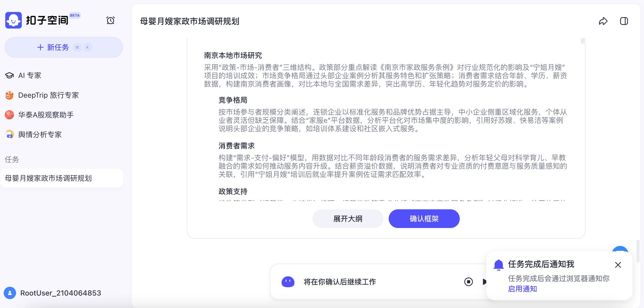Open the DeepTrip 旅行专家 expert
Viewport: 644px width, 308px height.
pos(48,95)
